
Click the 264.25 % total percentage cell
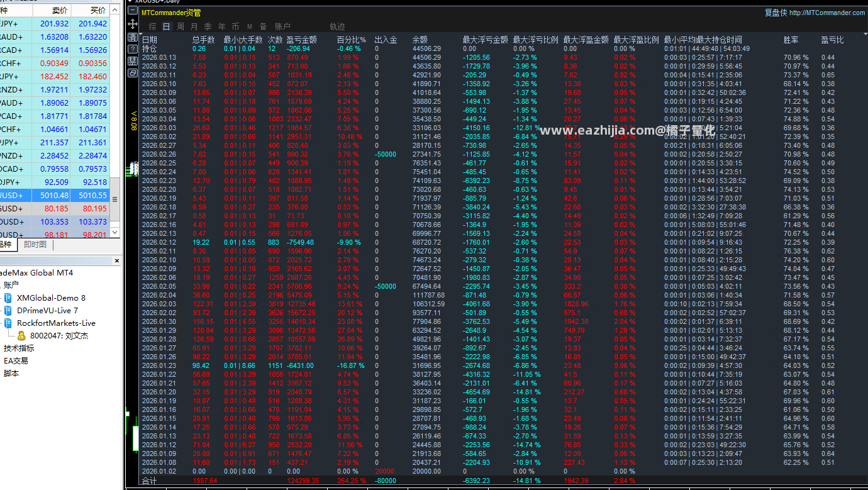[x=352, y=481]
